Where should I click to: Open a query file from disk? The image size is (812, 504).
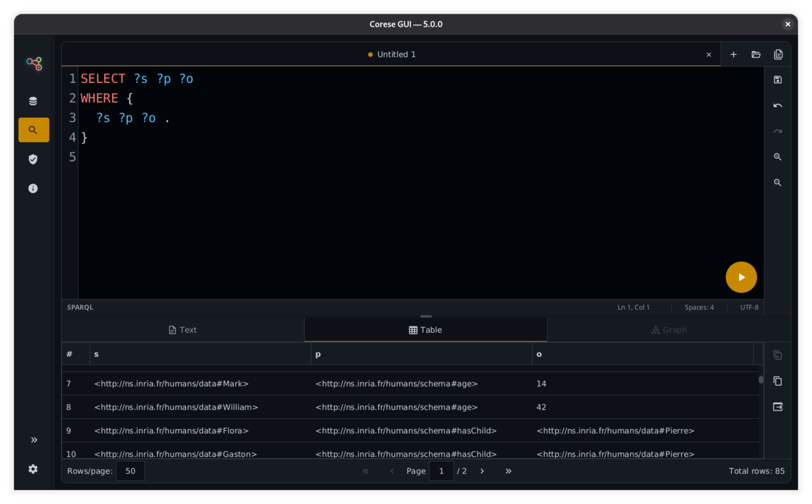pyautogui.click(x=756, y=54)
